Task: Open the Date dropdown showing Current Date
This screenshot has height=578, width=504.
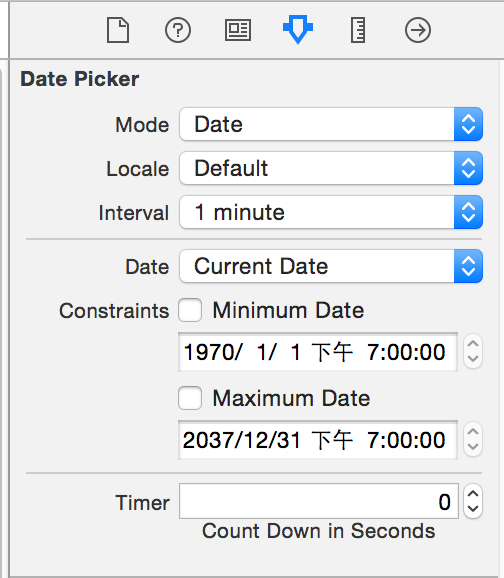Action: 331,266
